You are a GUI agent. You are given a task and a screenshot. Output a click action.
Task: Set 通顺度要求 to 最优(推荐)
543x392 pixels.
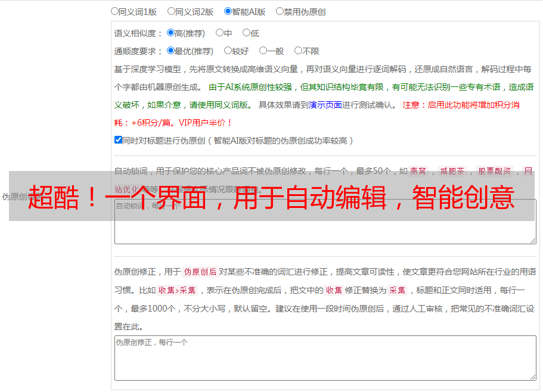pos(170,51)
